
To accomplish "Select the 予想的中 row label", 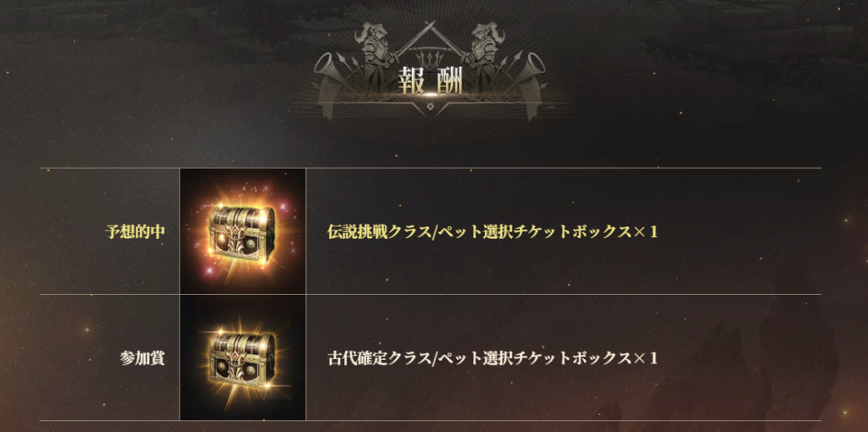I will click(x=135, y=232).
